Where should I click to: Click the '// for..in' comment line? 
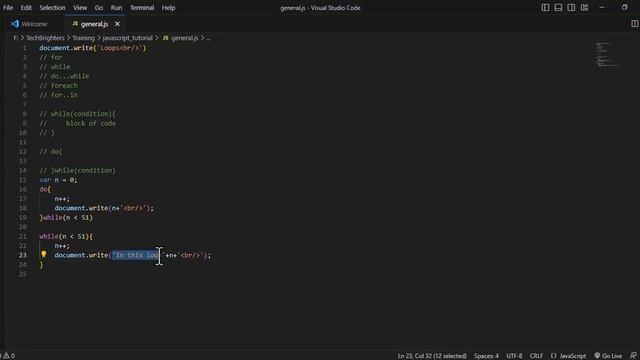pyautogui.click(x=59, y=95)
